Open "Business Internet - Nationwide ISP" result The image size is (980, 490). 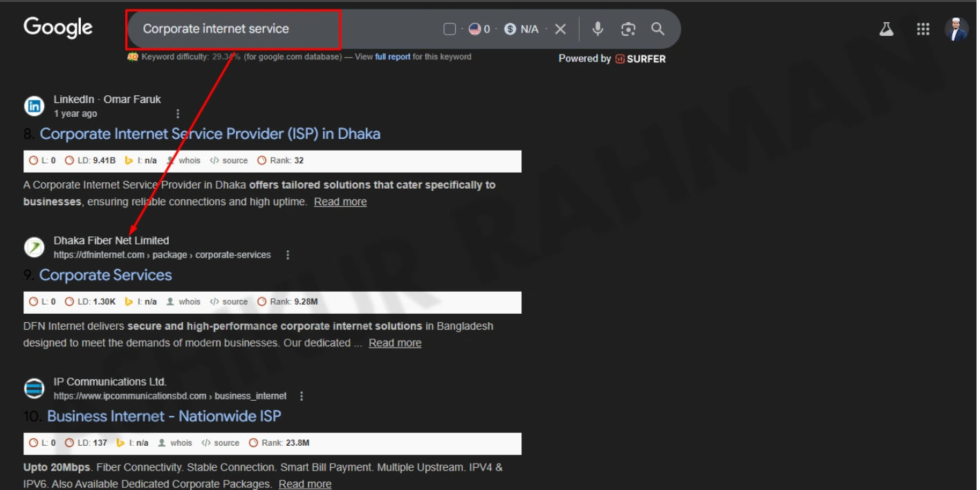164,416
